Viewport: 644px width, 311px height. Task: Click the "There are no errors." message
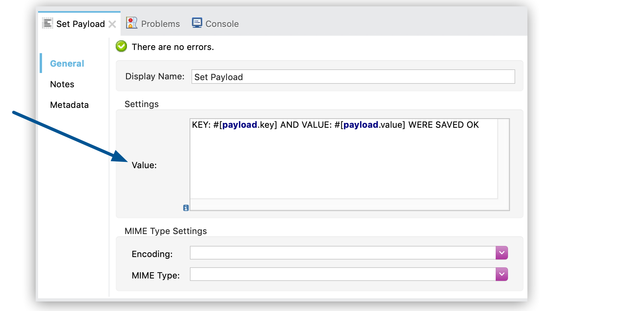[172, 47]
